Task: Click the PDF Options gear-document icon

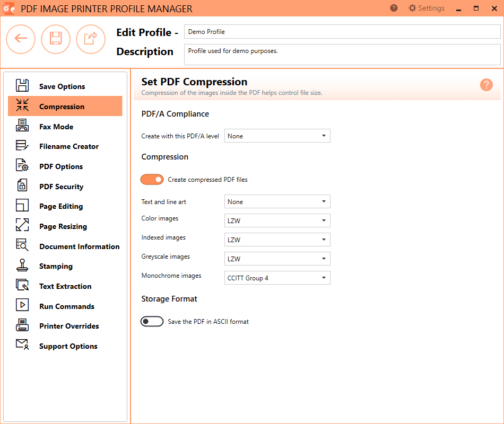Action: click(22, 165)
